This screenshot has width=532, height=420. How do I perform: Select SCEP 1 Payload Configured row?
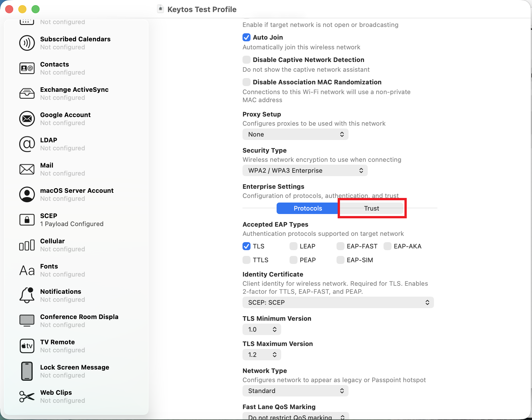click(x=76, y=220)
